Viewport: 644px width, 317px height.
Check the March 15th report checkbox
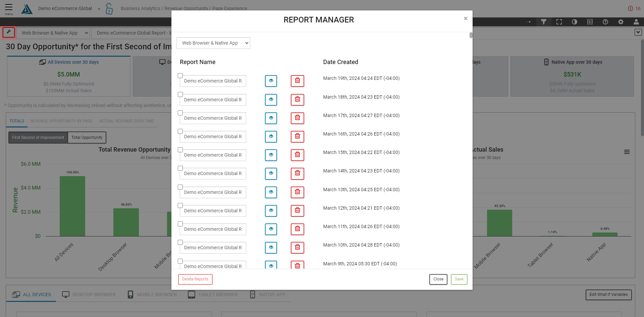coord(180,150)
